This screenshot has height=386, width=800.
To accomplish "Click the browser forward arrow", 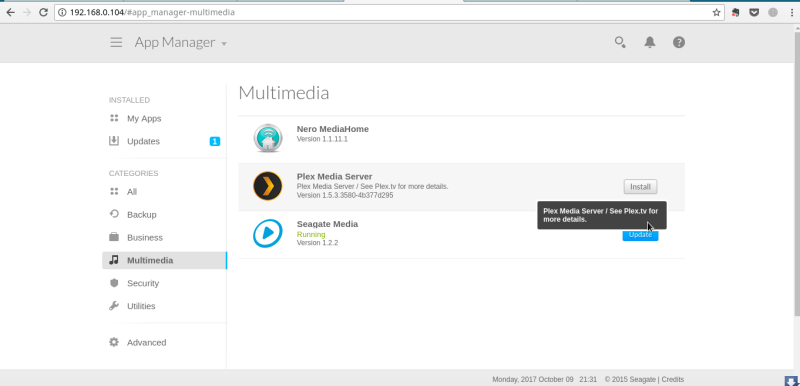I will pos(27,12).
